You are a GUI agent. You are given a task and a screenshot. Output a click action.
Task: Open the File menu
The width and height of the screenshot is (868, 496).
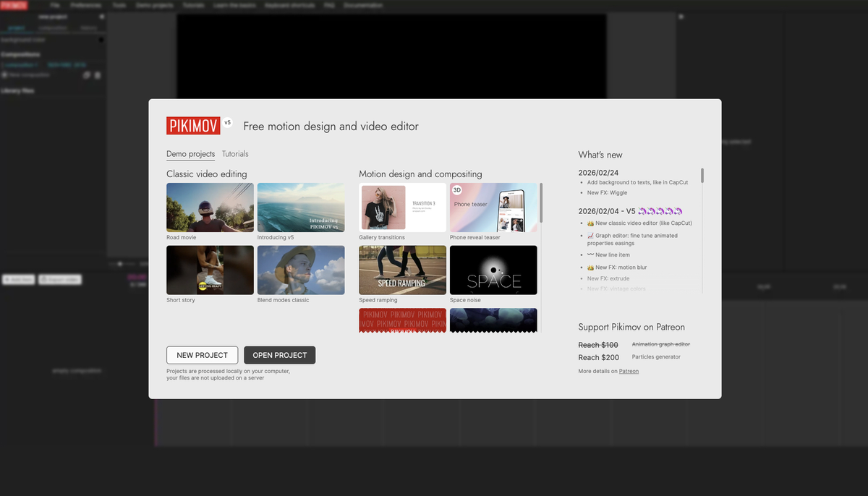(x=55, y=5)
